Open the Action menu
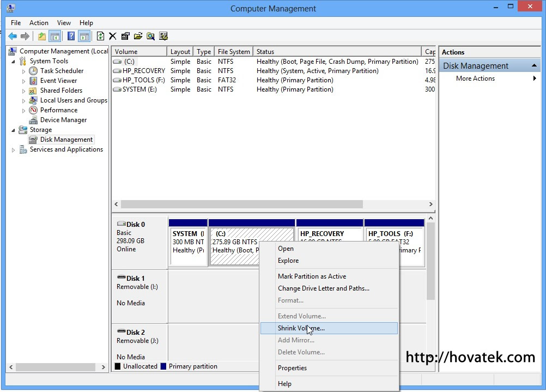The width and height of the screenshot is (546, 392). 39,23
